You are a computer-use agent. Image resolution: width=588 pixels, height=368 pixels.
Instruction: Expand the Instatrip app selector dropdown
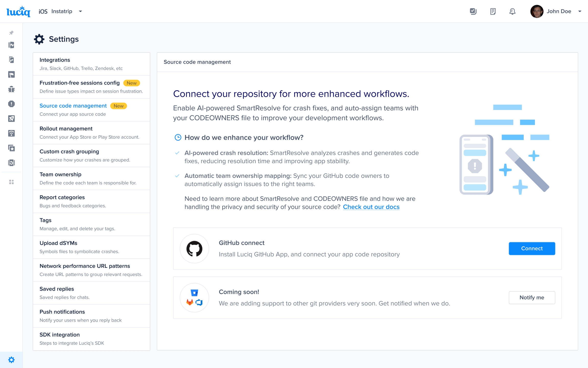80,11
